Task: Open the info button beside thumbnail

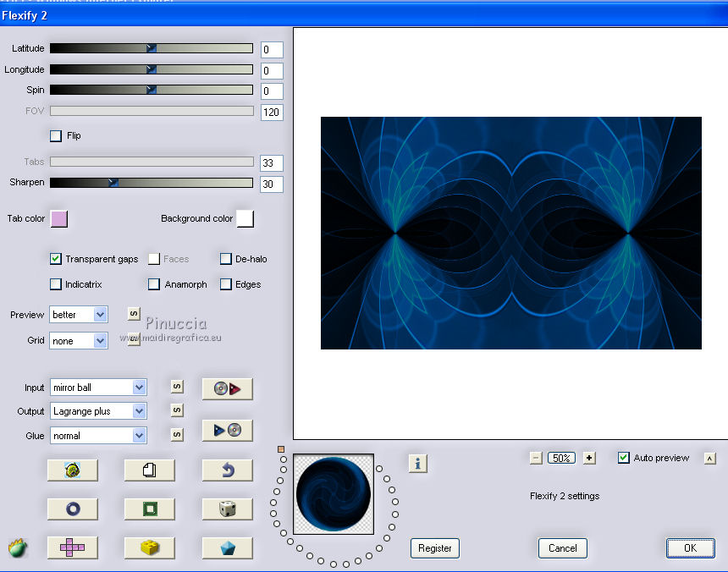Action: (417, 463)
